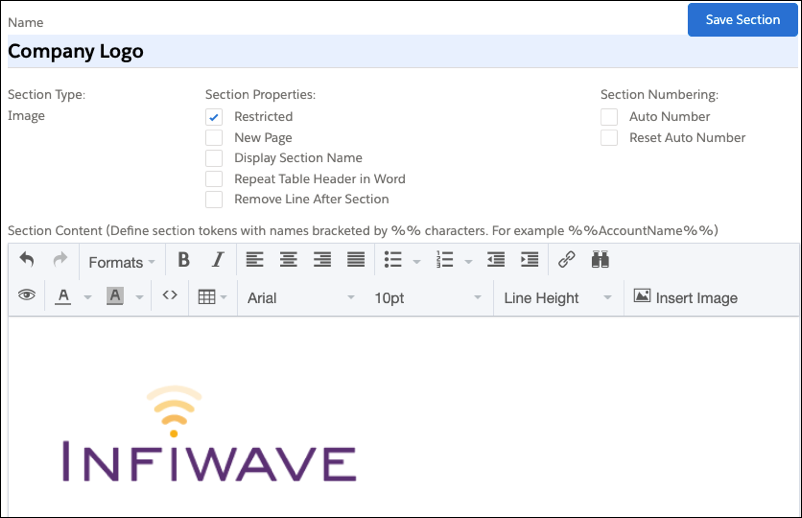Select the Infiwave logo image
802x518 pixels.
(x=210, y=434)
